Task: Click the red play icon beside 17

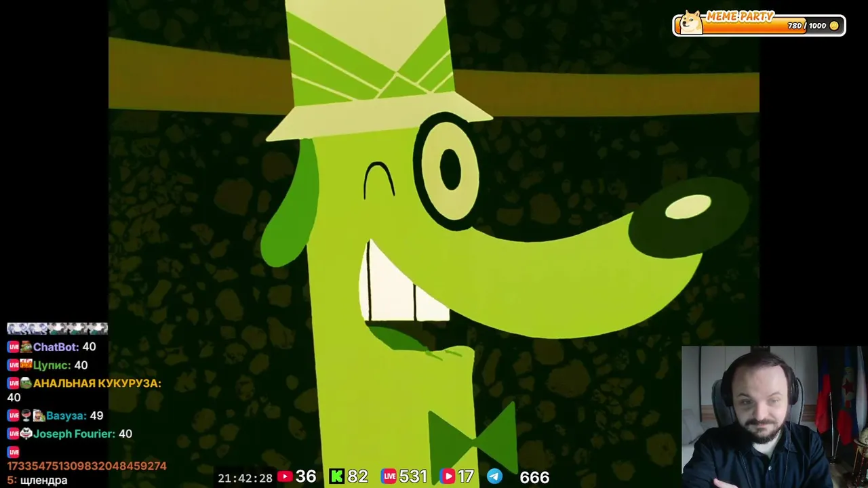Action: [x=448, y=476]
